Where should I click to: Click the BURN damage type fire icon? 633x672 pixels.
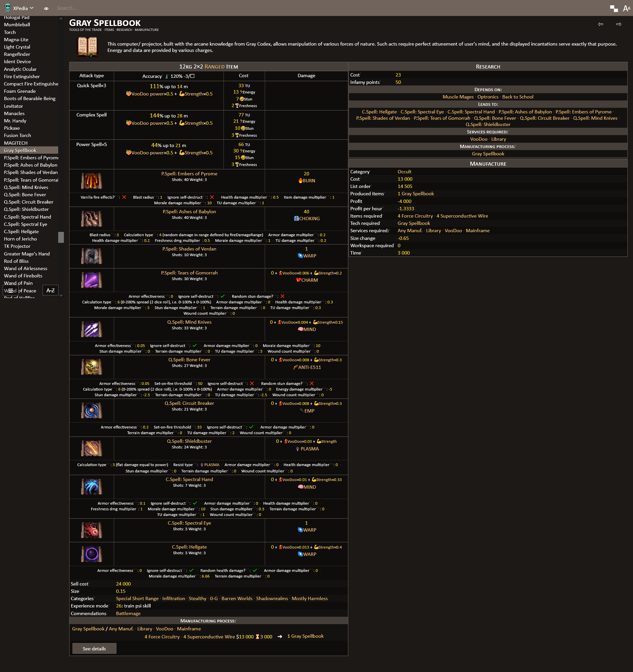[300, 181]
